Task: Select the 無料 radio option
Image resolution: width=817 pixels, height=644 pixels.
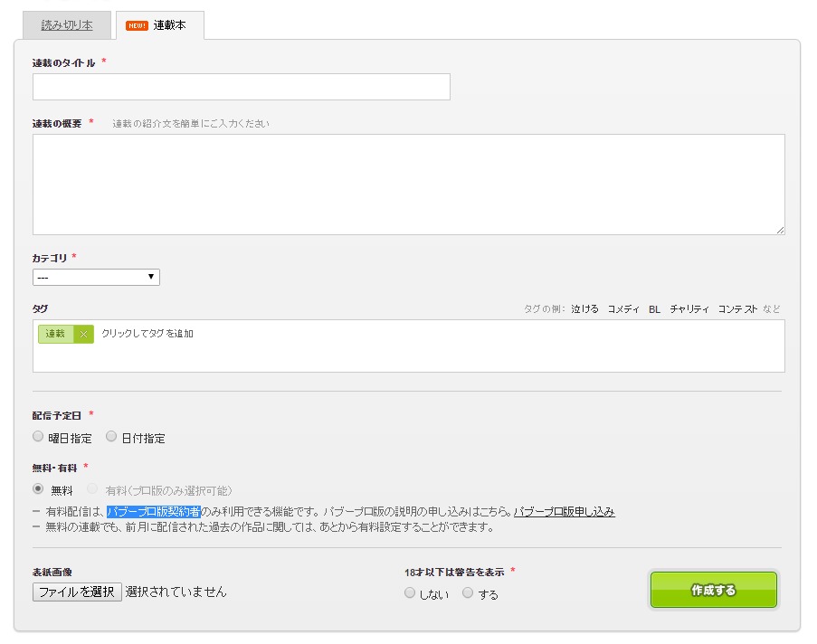Action: pyautogui.click(x=38, y=488)
